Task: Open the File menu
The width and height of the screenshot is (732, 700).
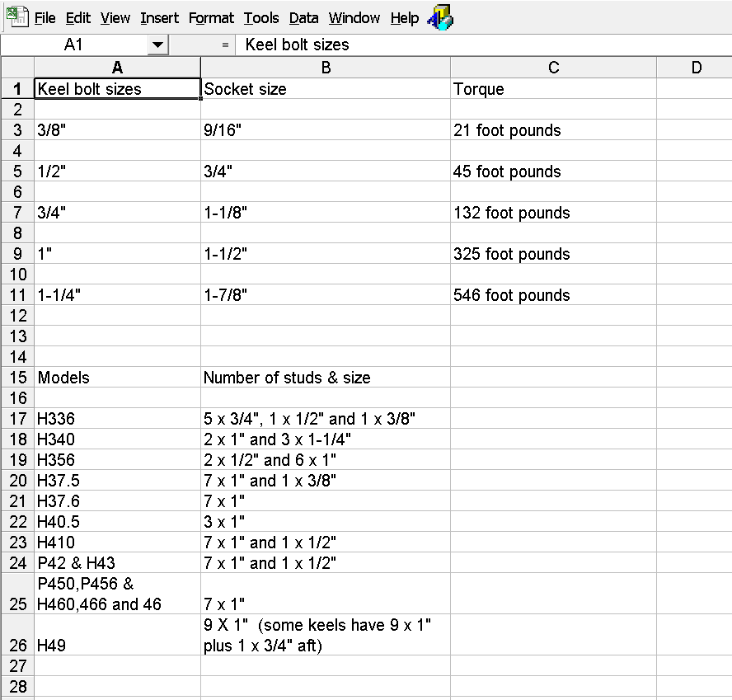Action: pos(45,18)
